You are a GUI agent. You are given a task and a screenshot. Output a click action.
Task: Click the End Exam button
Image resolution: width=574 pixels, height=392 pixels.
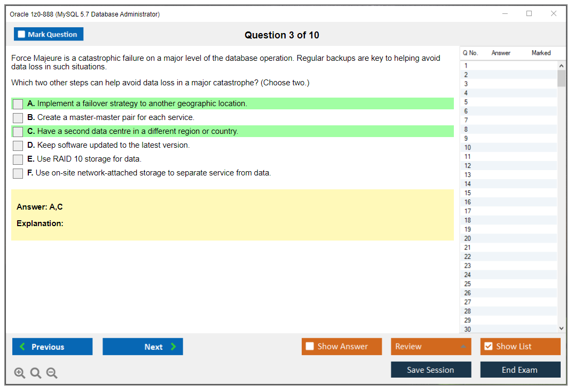click(x=520, y=370)
